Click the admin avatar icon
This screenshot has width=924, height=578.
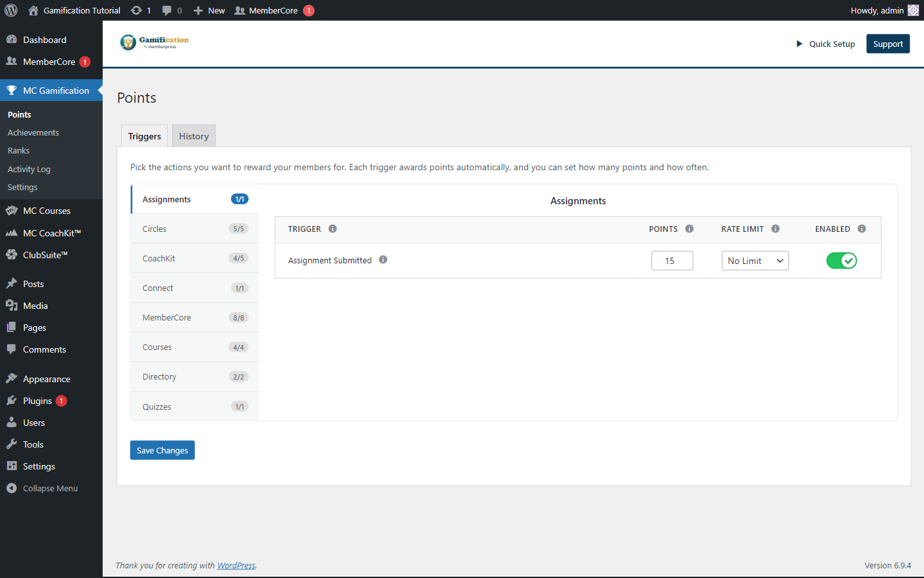[x=913, y=10]
